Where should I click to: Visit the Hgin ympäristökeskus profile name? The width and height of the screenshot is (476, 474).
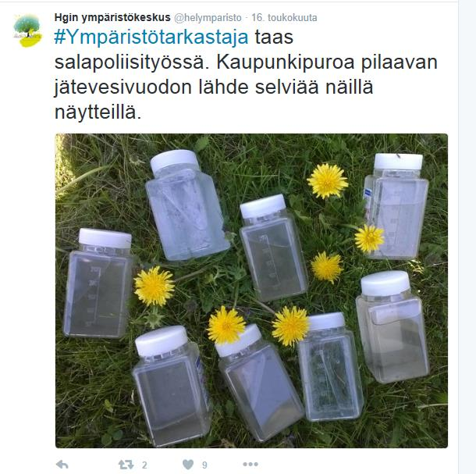[x=112, y=18]
